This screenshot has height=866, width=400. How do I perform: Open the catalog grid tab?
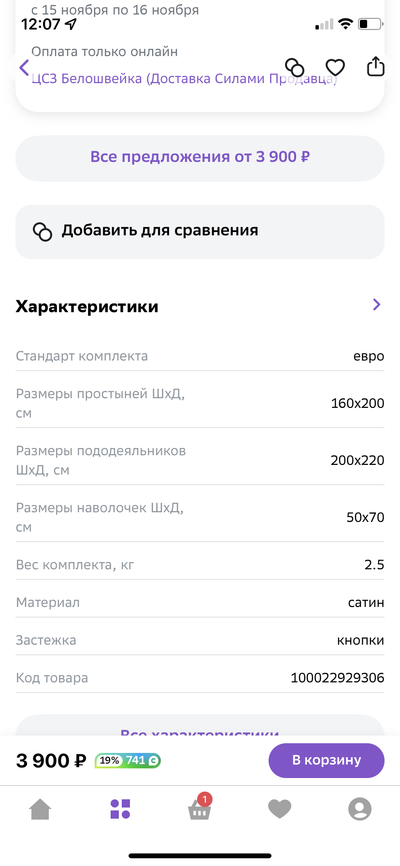[x=120, y=809]
